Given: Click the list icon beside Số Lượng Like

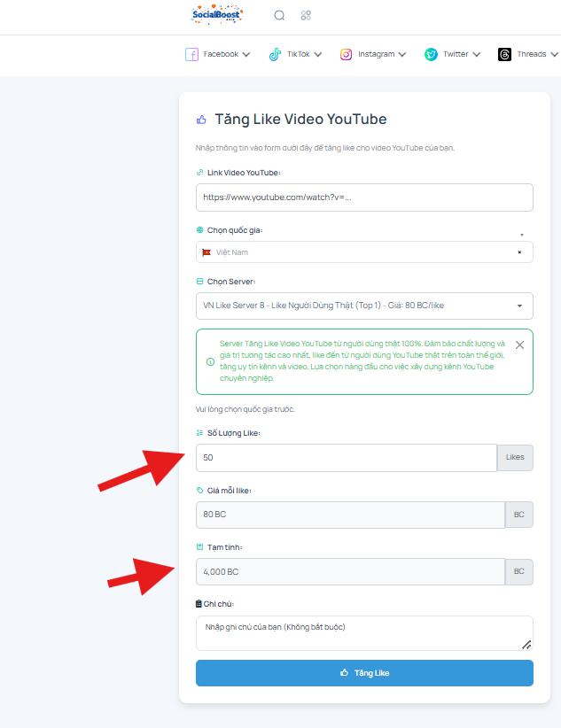Looking at the screenshot, I should click(x=200, y=433).
